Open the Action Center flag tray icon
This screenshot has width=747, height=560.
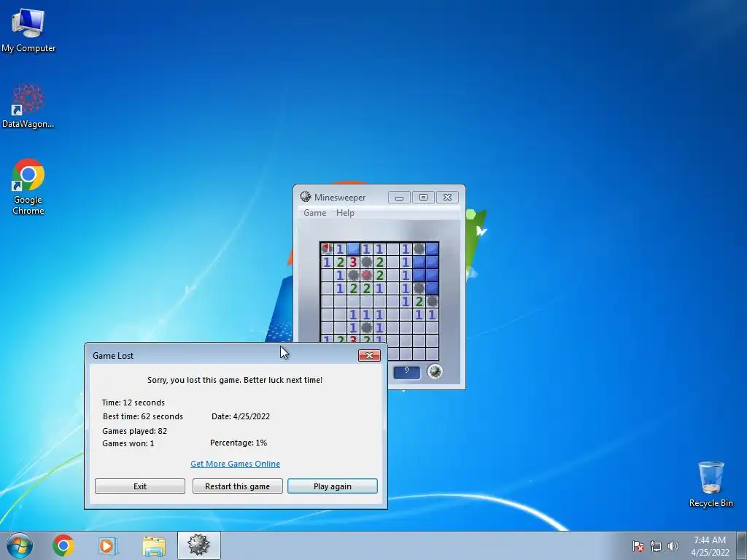point(638,546)
